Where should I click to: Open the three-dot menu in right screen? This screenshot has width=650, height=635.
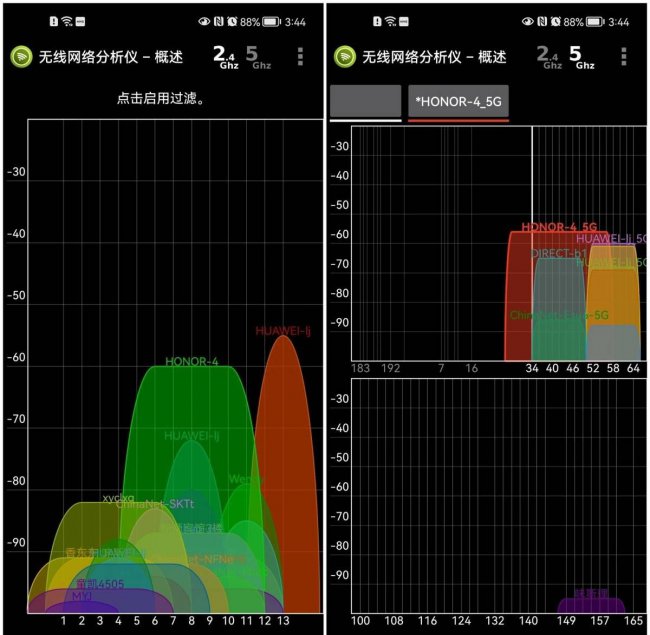(624, 57)
